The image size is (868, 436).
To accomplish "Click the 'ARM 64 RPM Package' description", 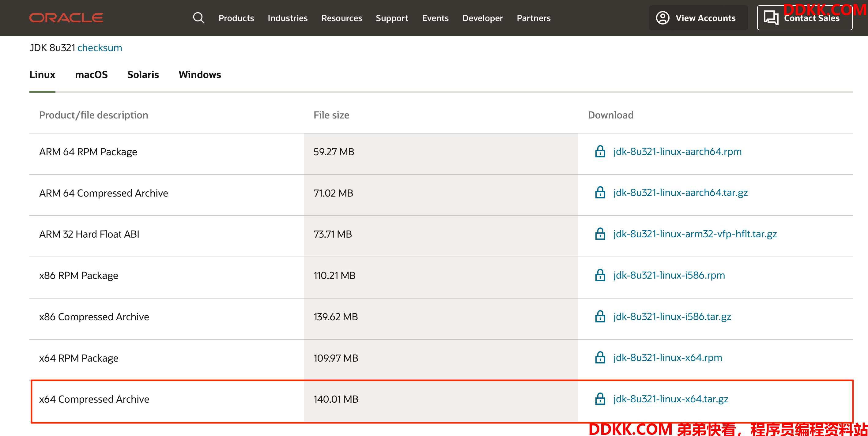I will pos(88,152).
